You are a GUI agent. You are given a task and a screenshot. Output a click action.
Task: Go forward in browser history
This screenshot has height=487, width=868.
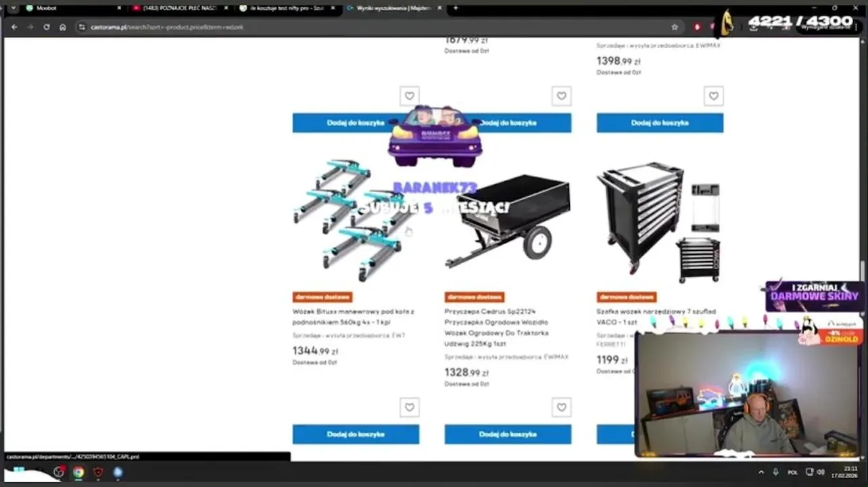30,27
